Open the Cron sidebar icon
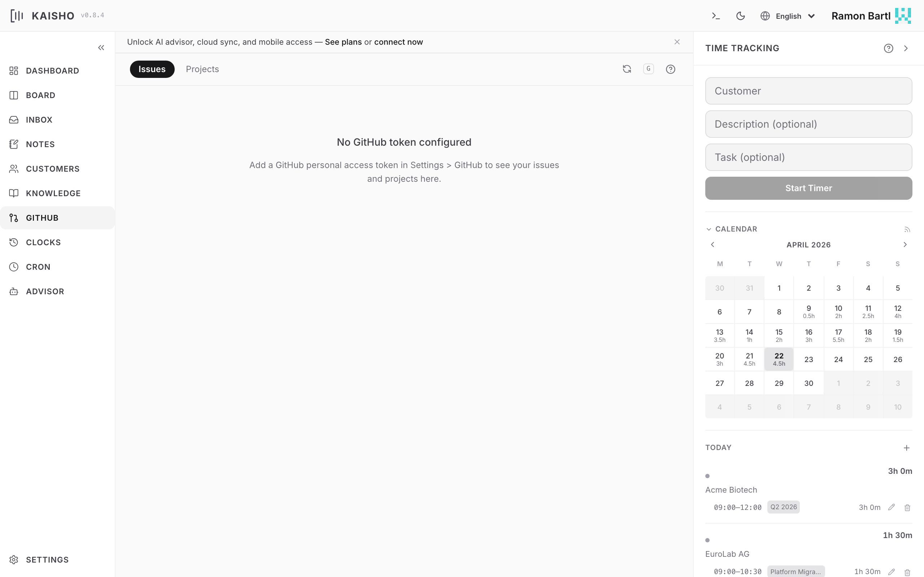Image resolution: width=924 pixels, height=577 pixels. [13, 267]
